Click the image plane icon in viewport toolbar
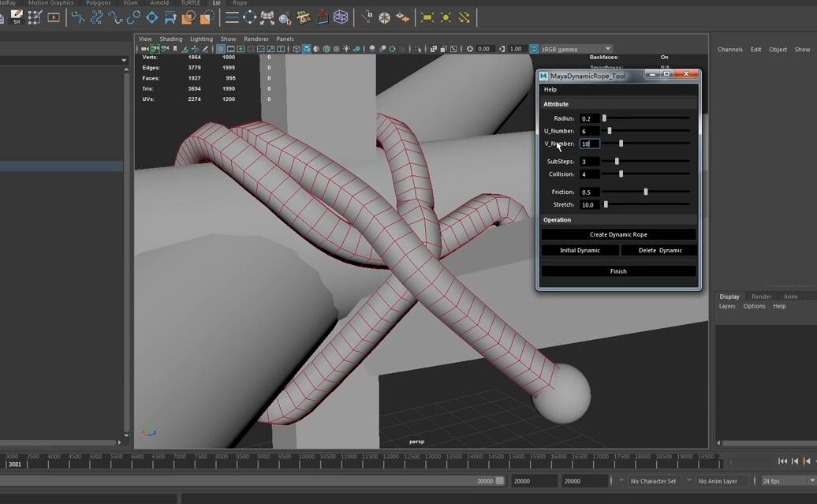817x504 pixels. (x=185, y=49)
